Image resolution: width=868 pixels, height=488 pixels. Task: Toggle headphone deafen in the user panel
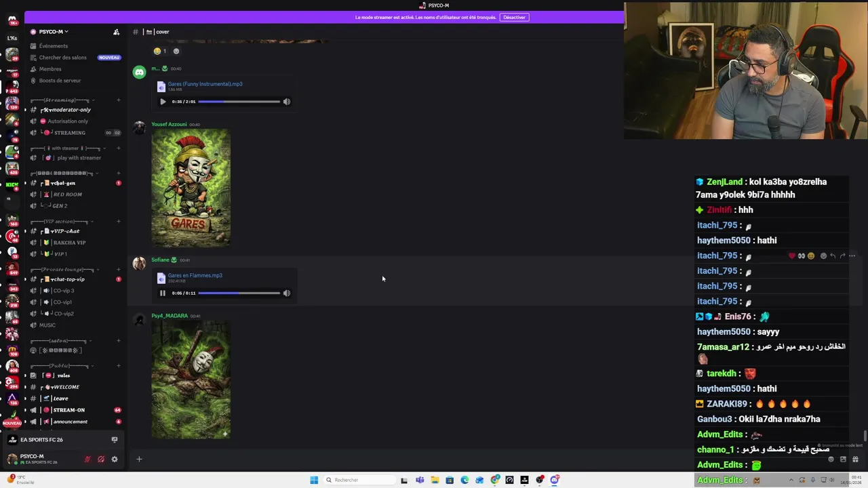(101, 459)
